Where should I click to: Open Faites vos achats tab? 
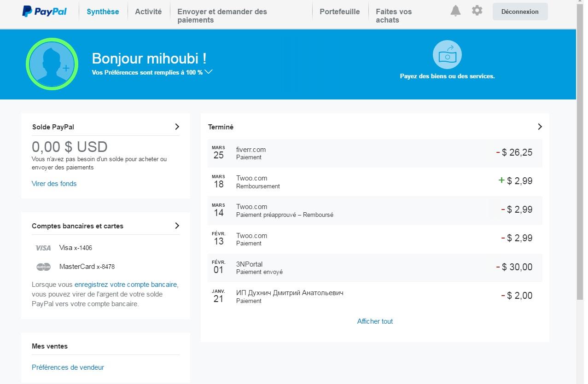tap(394, 16)
